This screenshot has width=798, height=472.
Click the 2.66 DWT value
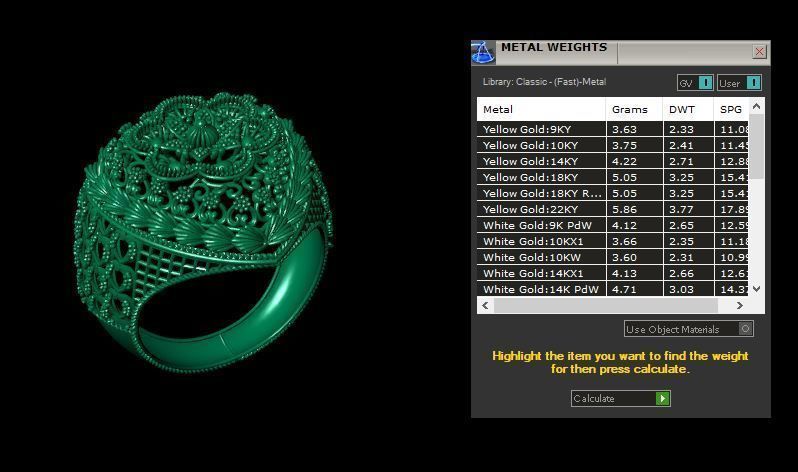(x=681, y=273)
